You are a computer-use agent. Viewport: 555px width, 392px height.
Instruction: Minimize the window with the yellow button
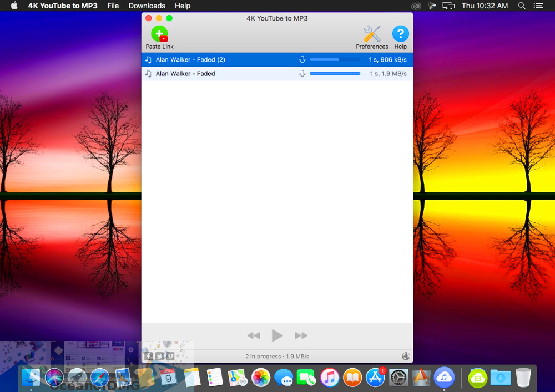point(159,18)
